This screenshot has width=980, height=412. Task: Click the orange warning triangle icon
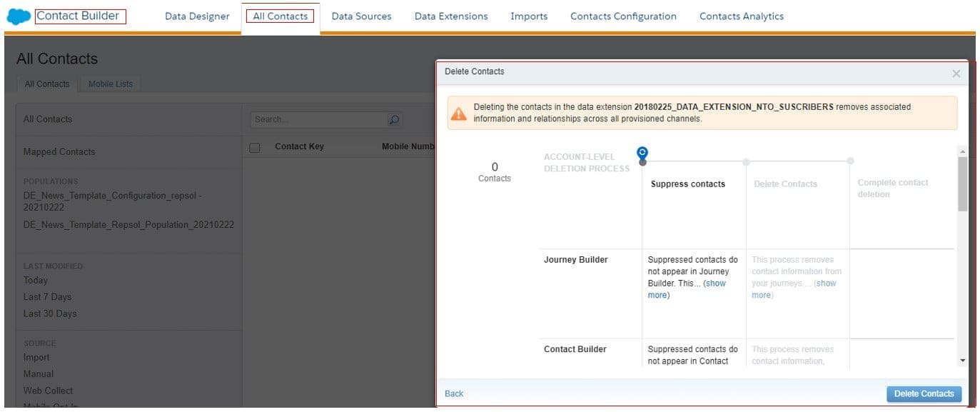(x=459, y=113)
